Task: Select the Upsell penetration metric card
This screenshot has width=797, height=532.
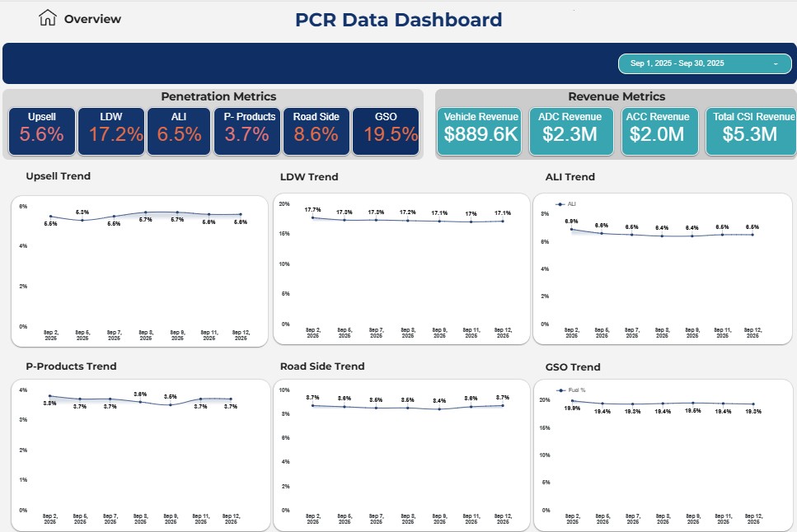Action: coord(41,131)
